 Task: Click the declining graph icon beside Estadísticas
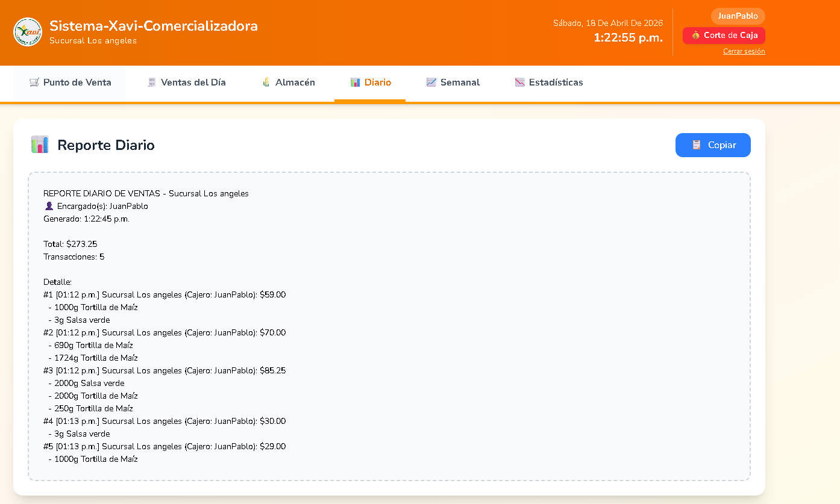pos(519,81)
